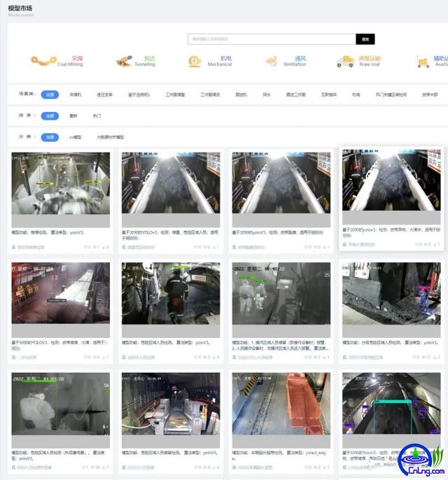The image size is (448, 480).
Task: Click the author icon on the red mine cart card
Action: click(234, 467)
